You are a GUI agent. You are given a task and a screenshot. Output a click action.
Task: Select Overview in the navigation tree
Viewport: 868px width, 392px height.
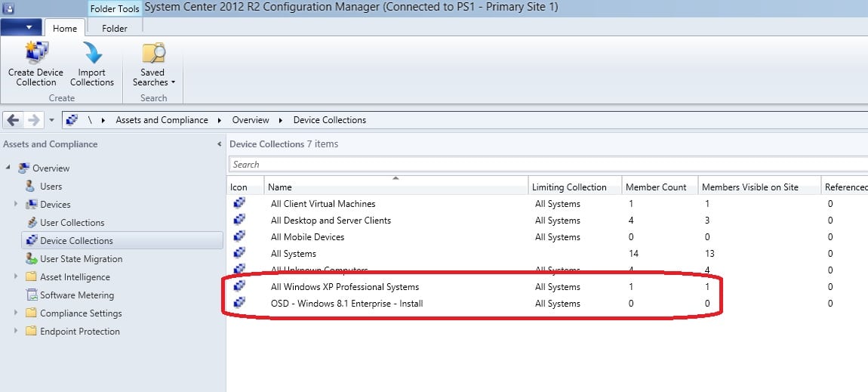(51, 168)
